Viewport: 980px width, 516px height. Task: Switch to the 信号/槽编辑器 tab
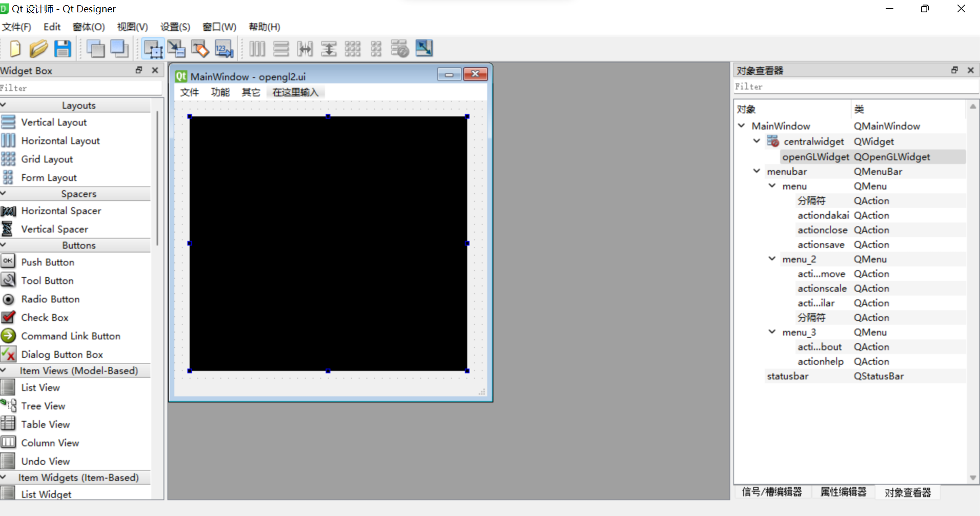[x=772, y=492]
